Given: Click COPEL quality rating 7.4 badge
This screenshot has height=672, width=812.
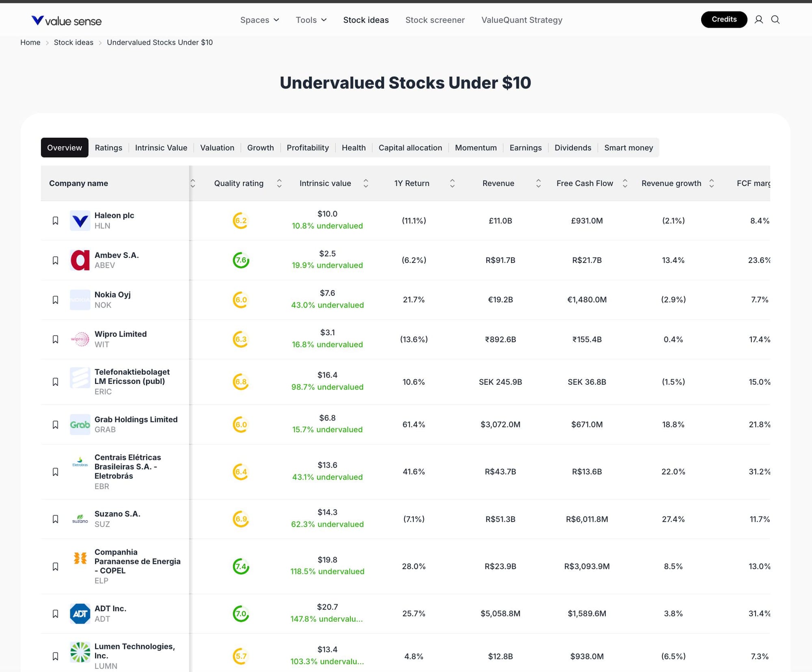Looking at the screenshot, I should tap(241, 566).
